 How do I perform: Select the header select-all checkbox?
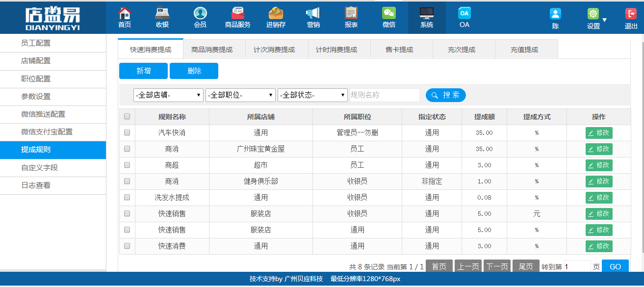click(x=127, y=116)
